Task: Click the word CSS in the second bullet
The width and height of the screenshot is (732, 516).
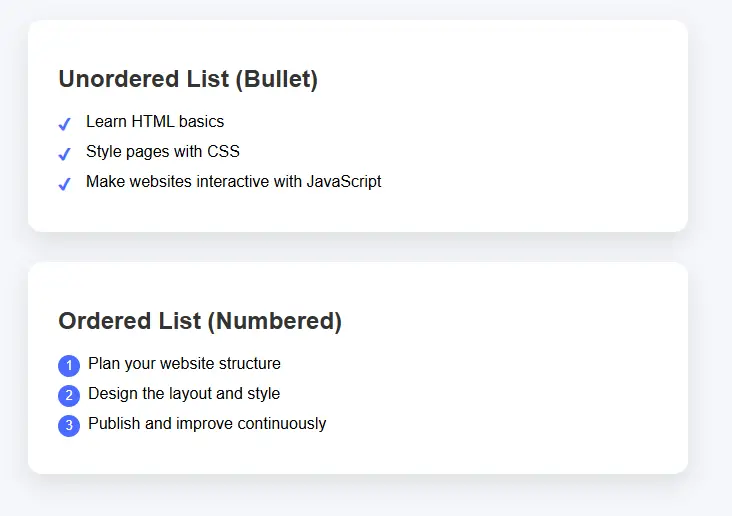Action: tap(224, 152)
